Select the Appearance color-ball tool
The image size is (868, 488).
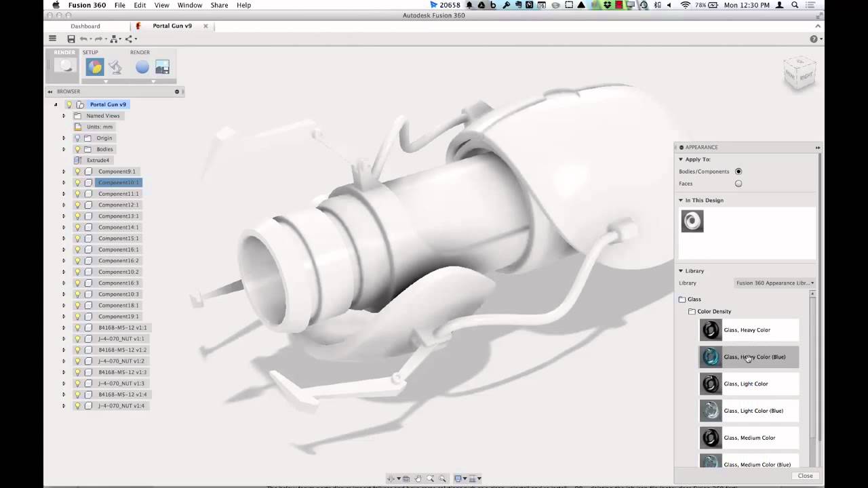tap(94, 67)
